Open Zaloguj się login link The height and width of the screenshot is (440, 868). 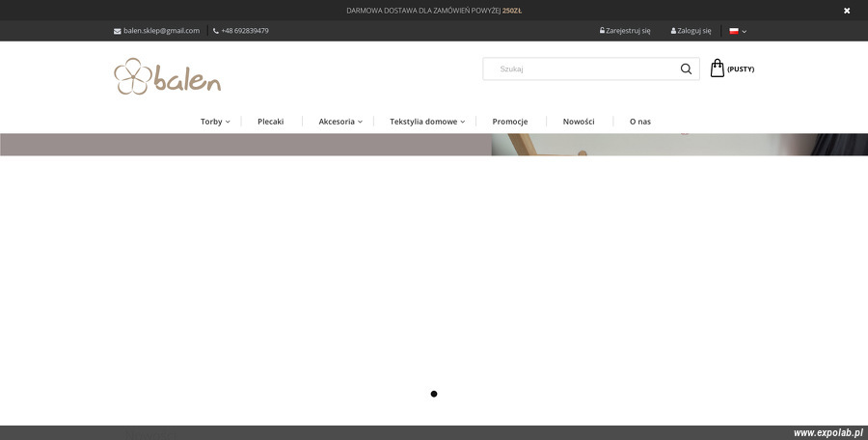click(x=694, y=31)
